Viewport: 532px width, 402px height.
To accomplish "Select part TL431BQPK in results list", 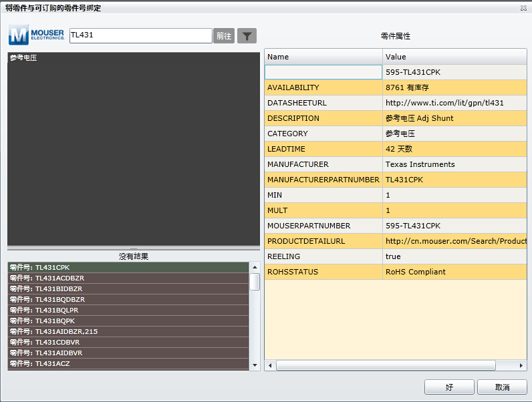I will coord(128,321).
